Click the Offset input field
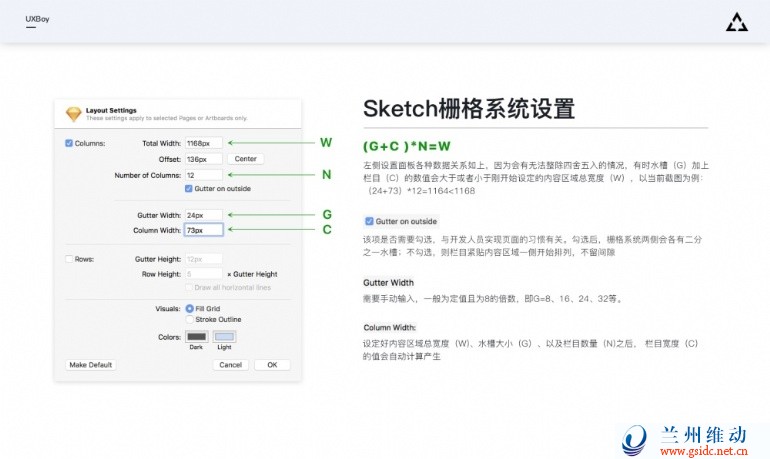 pyautogui.click(x=204, y=158)
